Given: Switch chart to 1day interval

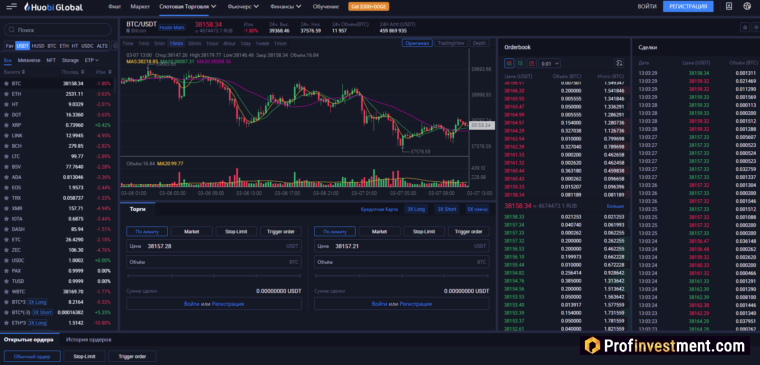Looking at the screenshot, I should point(246,43).
